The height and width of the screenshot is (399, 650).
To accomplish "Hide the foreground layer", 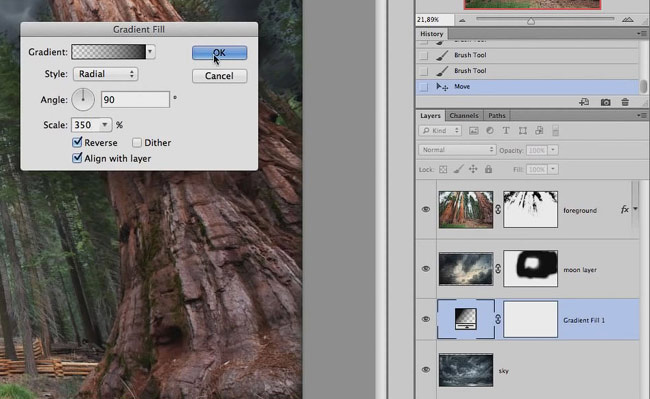I will 426,209.
